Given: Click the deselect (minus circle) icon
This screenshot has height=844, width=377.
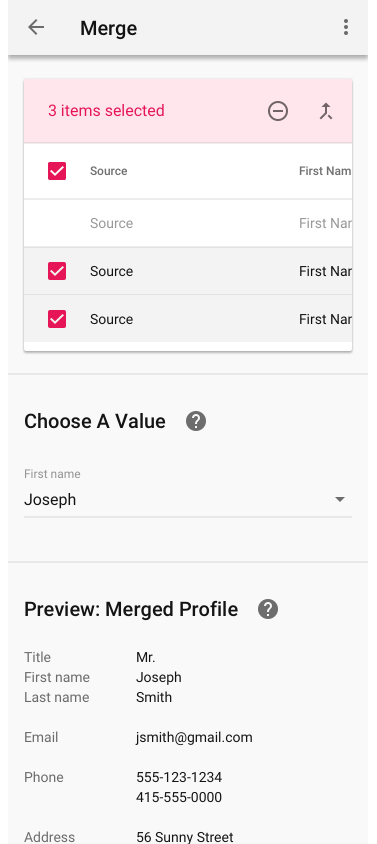Looking at the screenshot, I should pos(278,111).
